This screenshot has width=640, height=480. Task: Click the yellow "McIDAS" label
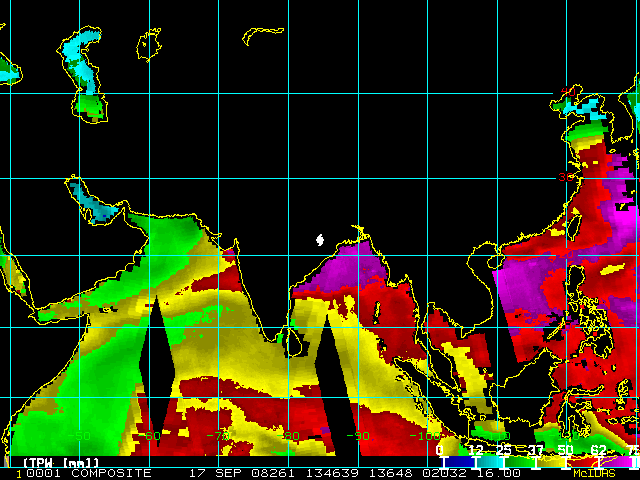594,473
